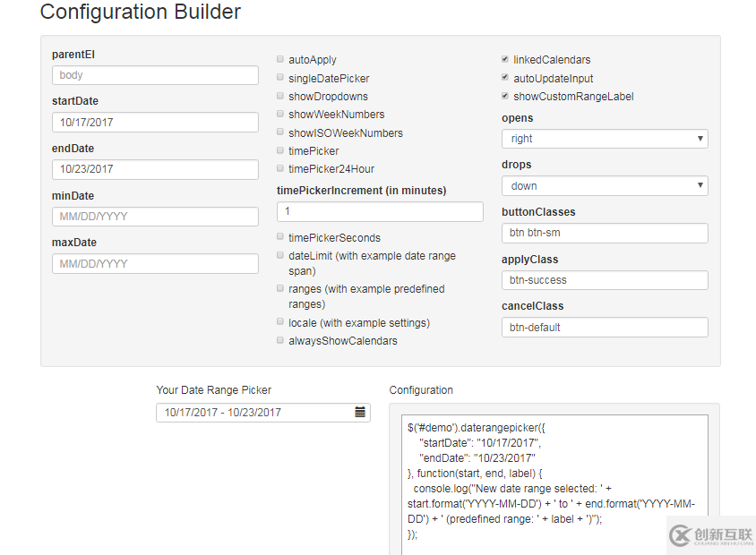The image size is (756, 555).
Task: Uncheck the linkedCalendars checkbox
Action: [x=505, y=60]
